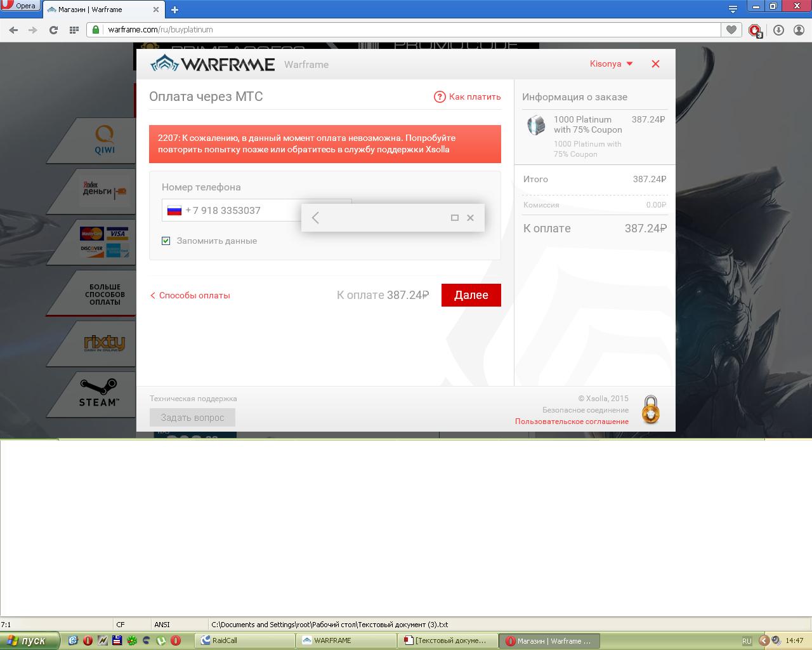812x650 pixels.
Task: Launch the Winamp lightning quick launch icon
Action: point(102,640)
